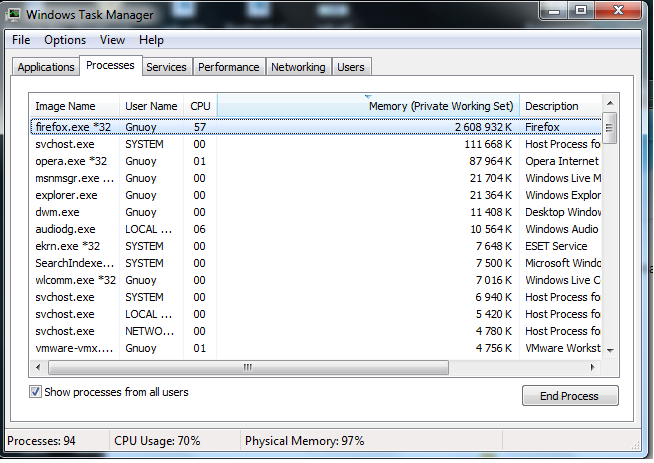Select the vmware-vmx process row
This screenshot has width=654, height=463.
point(316,348)
